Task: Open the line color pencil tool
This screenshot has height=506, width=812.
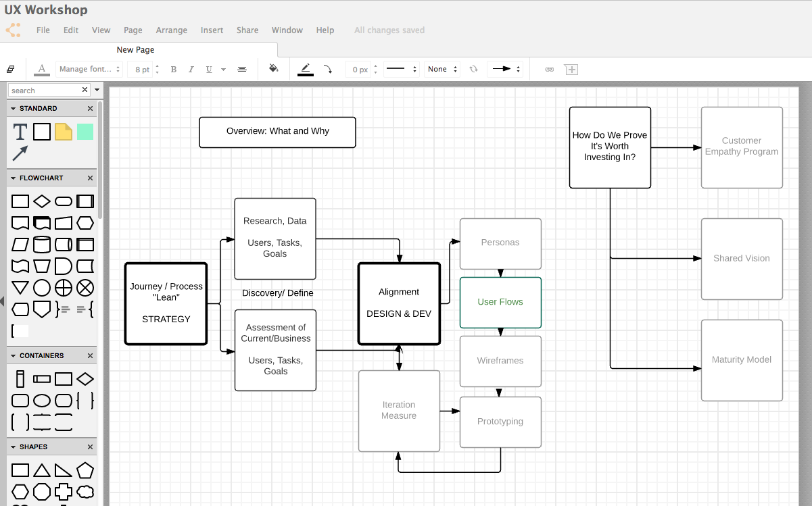Action: [x=306, y=69]
